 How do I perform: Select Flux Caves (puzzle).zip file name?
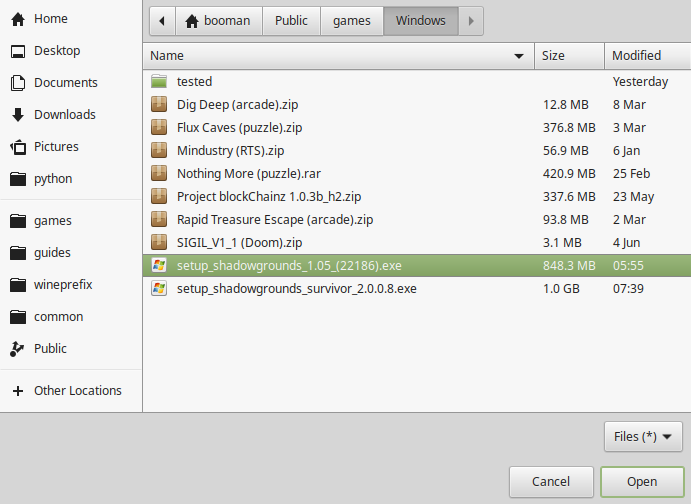pyautogui.click(x=239, y=128)
